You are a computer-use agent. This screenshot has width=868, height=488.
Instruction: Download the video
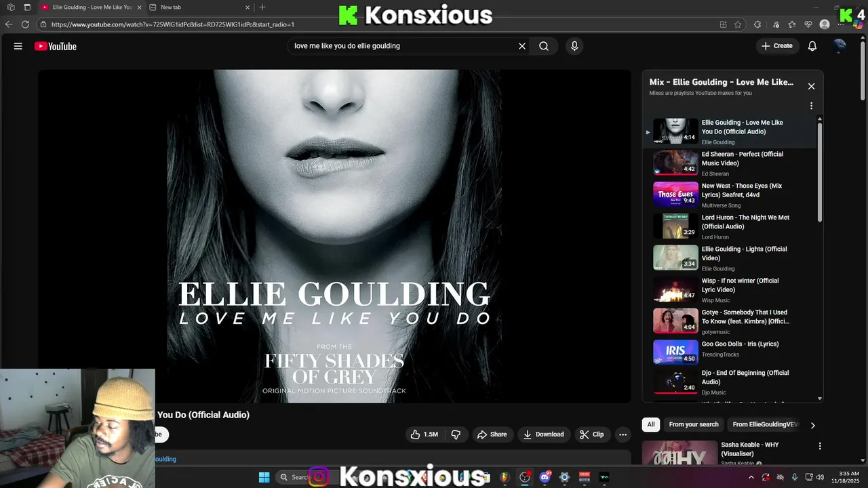point(543,434)
